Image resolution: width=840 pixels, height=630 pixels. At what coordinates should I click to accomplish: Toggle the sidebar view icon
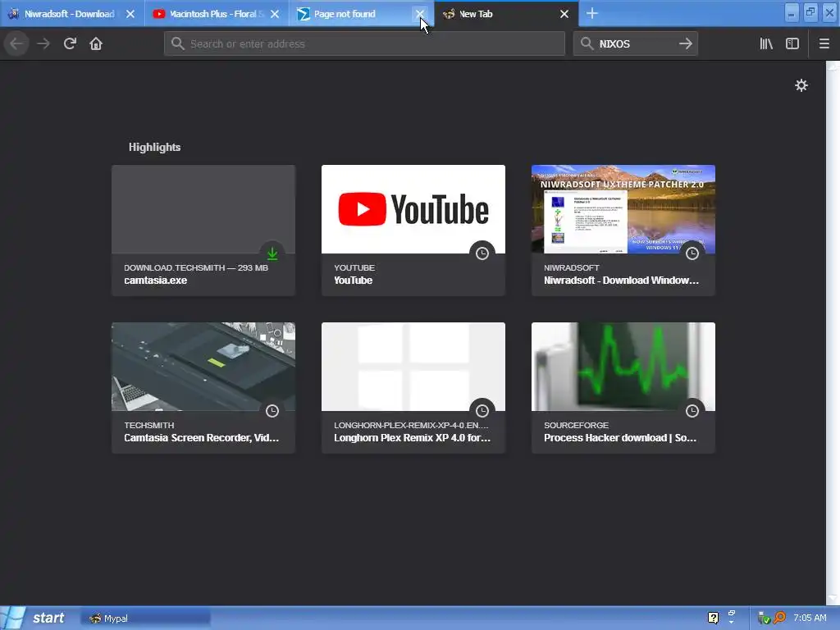792,44
